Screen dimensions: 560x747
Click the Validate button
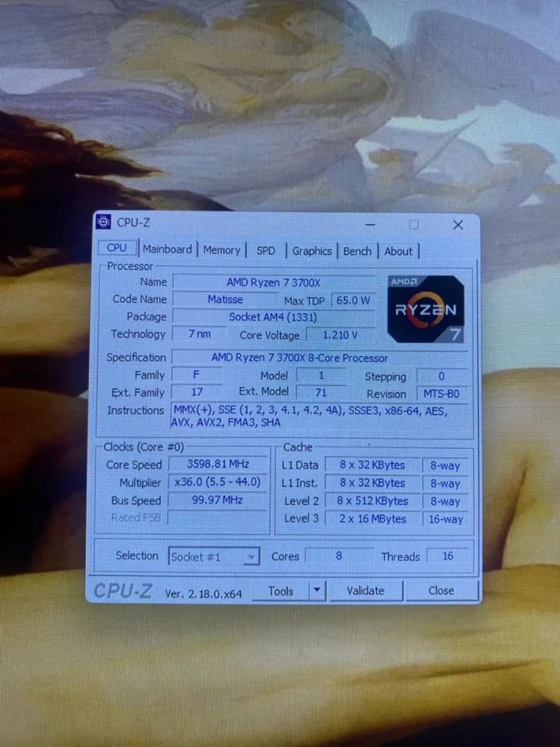[x=365, y=591]
